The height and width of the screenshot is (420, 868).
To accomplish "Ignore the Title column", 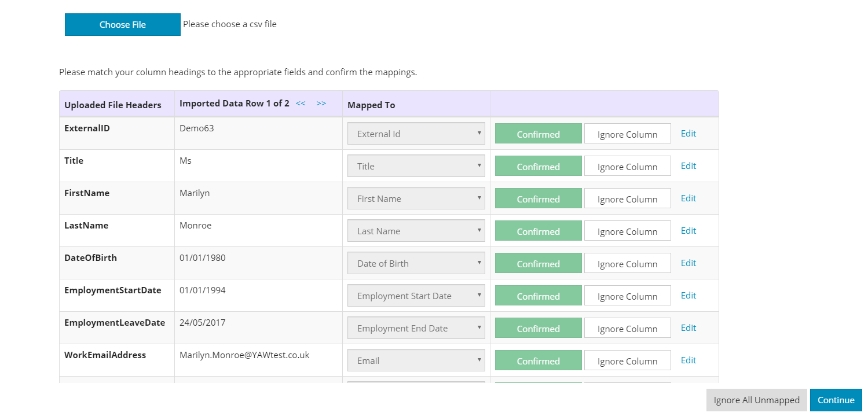I will tap(627, 165).
